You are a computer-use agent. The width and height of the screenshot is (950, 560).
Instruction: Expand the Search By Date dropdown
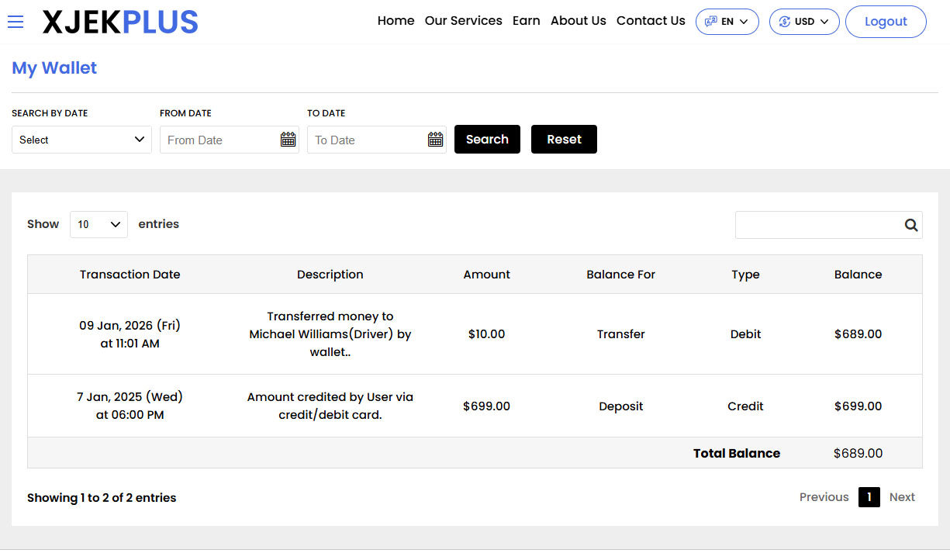[x=81, y=140]
